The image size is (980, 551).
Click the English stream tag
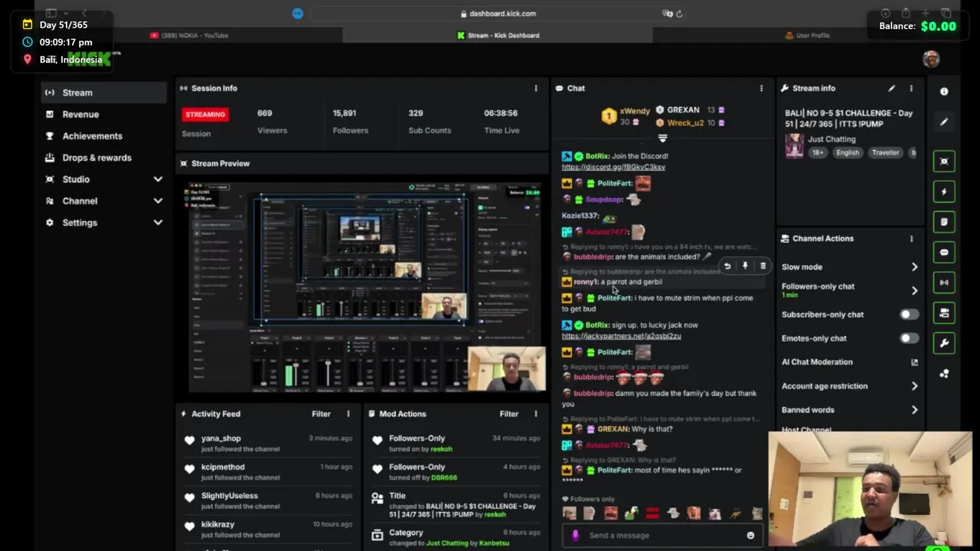coord(847,153)
